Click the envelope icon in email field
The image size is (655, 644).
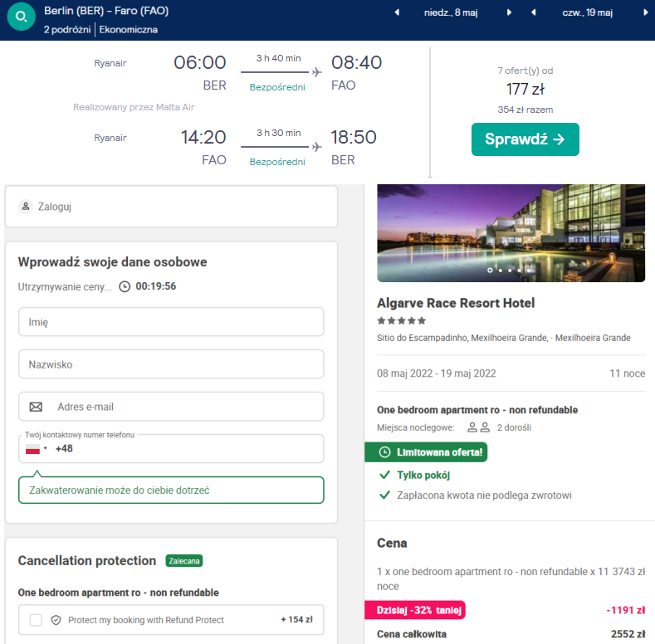[x=36, y=407]
